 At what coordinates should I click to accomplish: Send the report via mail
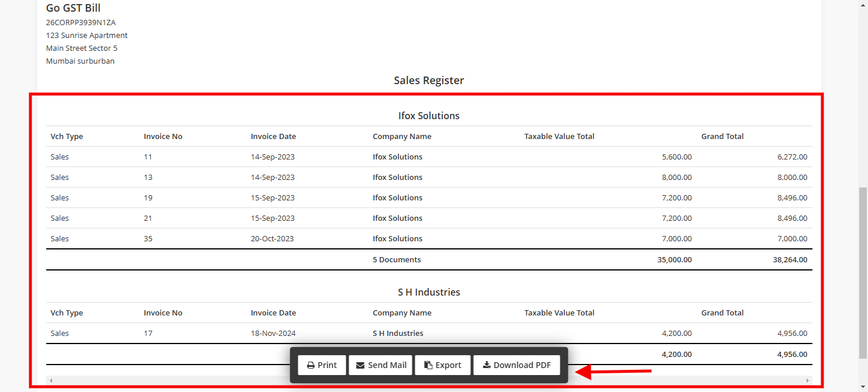pyautogui.click(x=380, y=365)
